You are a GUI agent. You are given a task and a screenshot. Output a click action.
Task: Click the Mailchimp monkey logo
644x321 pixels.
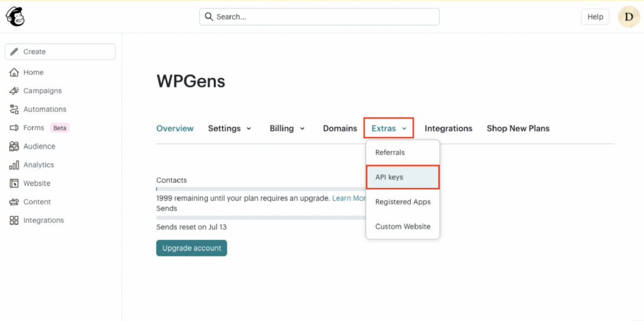pos(15,17)
